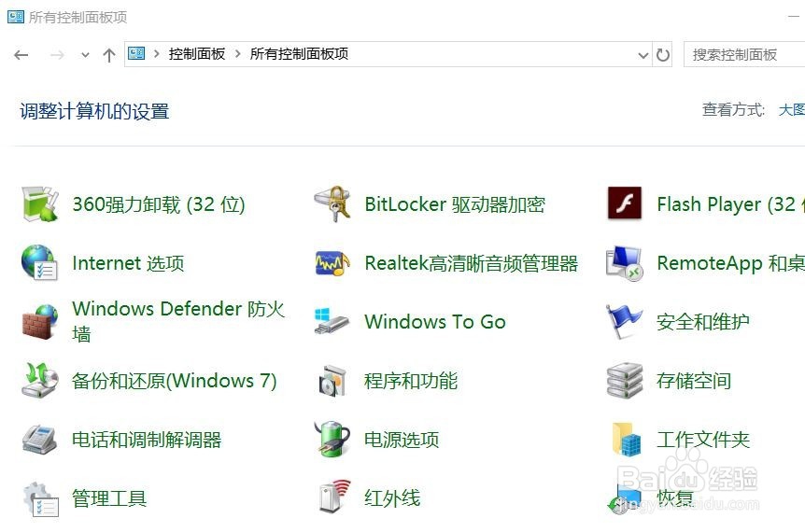
Task: Click the control panel icon in address bar
Action: click(x=136, y=53)
